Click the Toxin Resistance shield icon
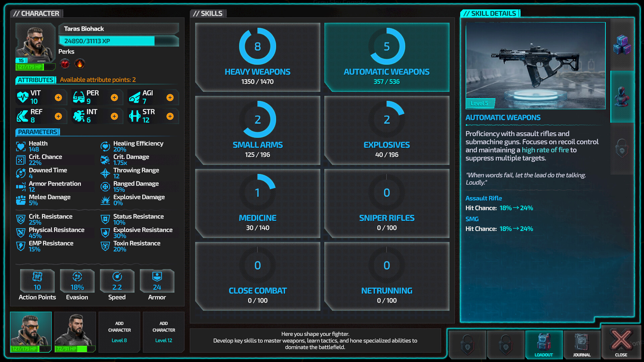Screen dimensions: 644x362 pyautogui.click(x=105, y=246)
